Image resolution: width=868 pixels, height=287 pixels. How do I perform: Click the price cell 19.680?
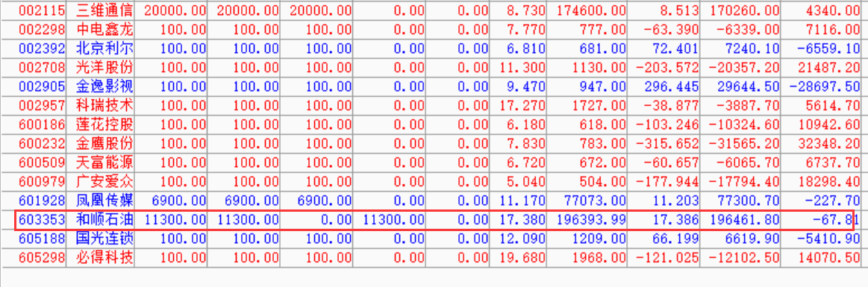(x=525, y=258)
